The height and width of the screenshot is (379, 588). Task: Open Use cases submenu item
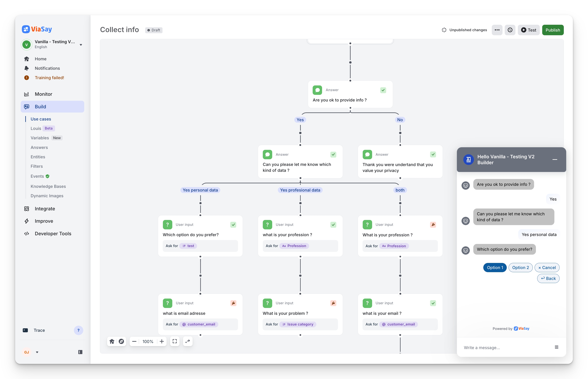pyautogui.click(x=41, y=119)
